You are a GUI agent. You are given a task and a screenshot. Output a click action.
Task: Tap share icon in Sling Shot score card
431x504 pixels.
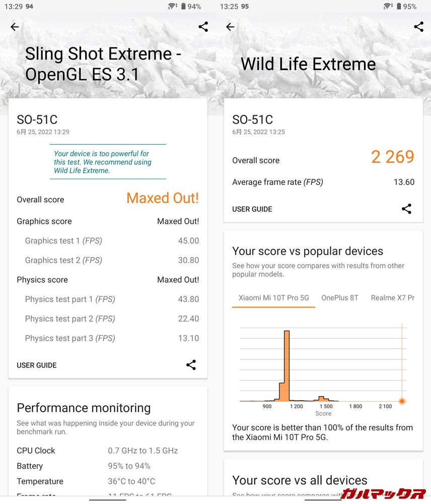point(191,365)
